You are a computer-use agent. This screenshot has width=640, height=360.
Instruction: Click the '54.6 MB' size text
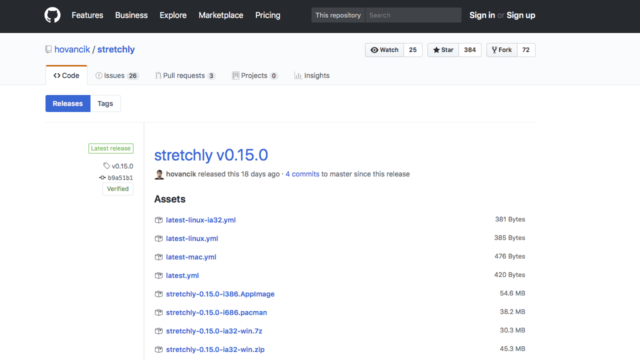pyautogui.click(x=512, y=293)
